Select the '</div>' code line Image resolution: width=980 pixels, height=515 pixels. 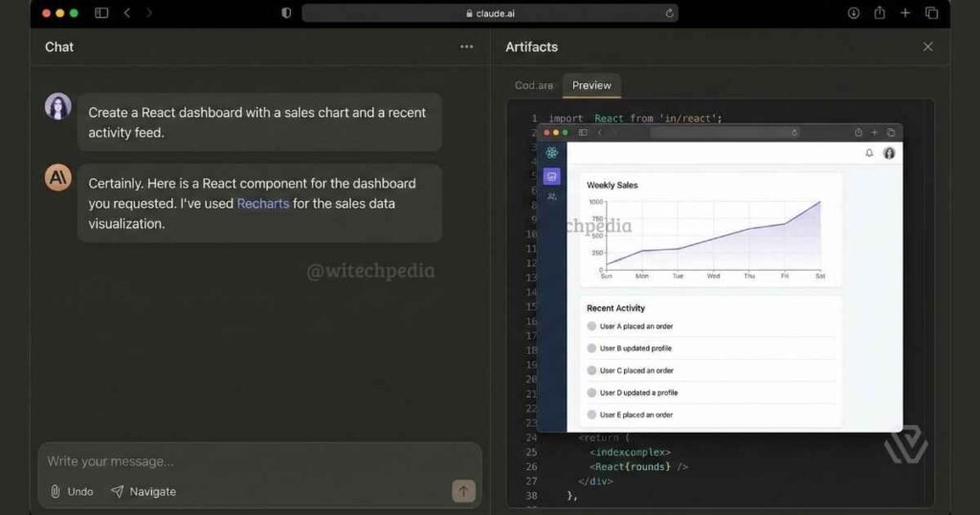(595, 481)
